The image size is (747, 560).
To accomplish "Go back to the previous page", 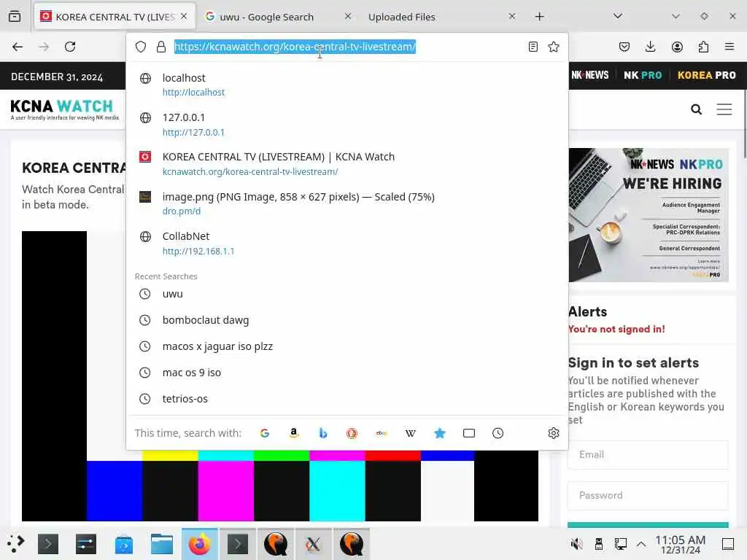I will pyautogui.click(x=18, y=47).
